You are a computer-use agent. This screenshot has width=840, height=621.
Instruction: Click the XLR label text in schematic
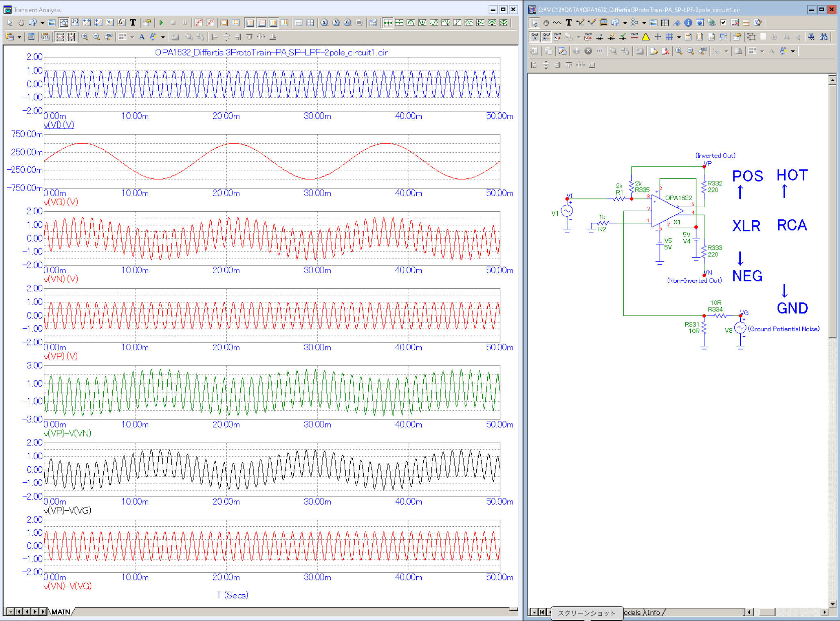(746, 226)
